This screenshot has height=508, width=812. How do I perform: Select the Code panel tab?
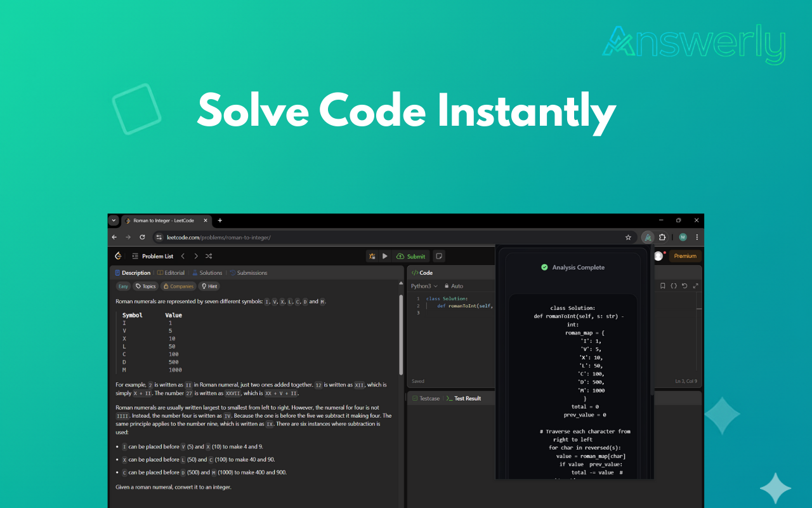tap(422, 272)
